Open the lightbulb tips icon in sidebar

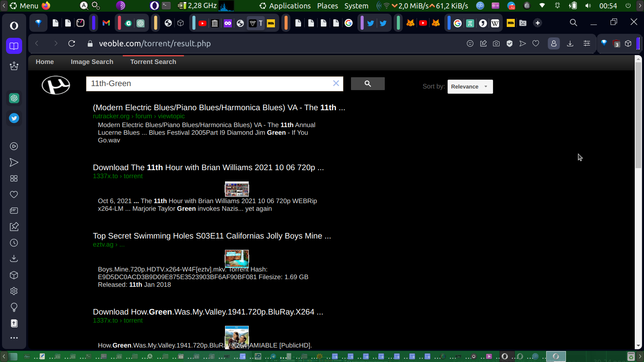14,307
